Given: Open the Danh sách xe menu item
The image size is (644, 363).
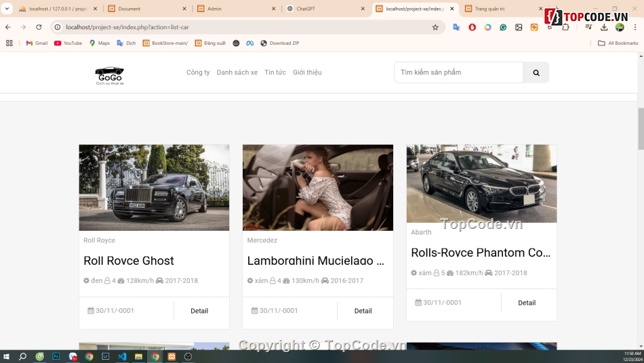Looking at the screenshot, I should [x=237, y=72].
